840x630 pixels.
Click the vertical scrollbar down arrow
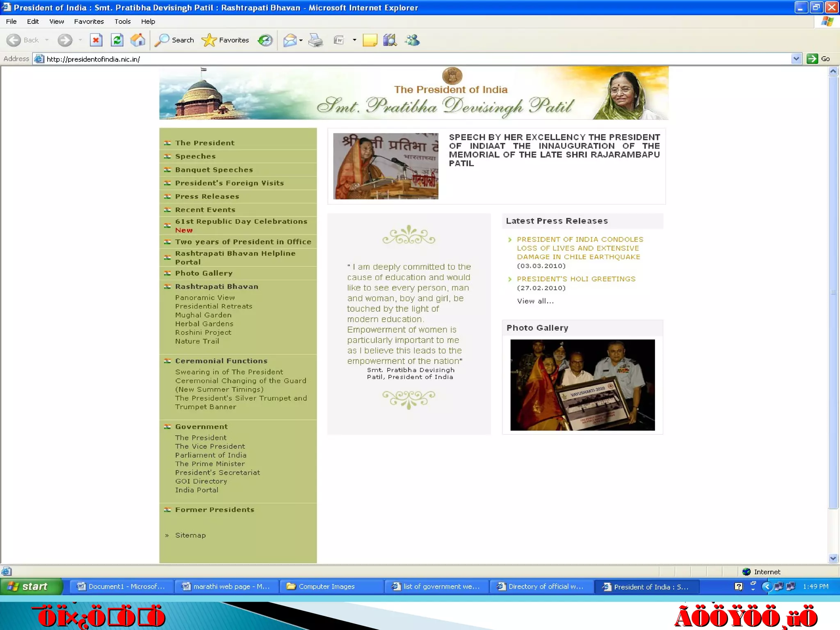tap(833, 558)
